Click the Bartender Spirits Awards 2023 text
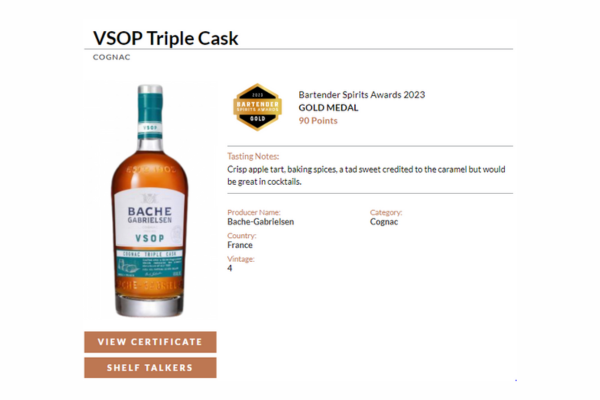The width and height of the screenshot is (600, 400). [362, 95]
